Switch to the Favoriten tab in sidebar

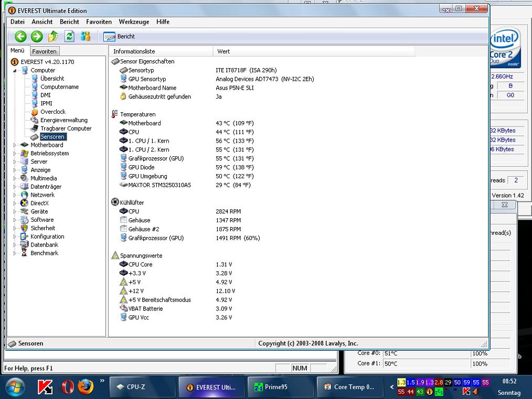point(44,51)
